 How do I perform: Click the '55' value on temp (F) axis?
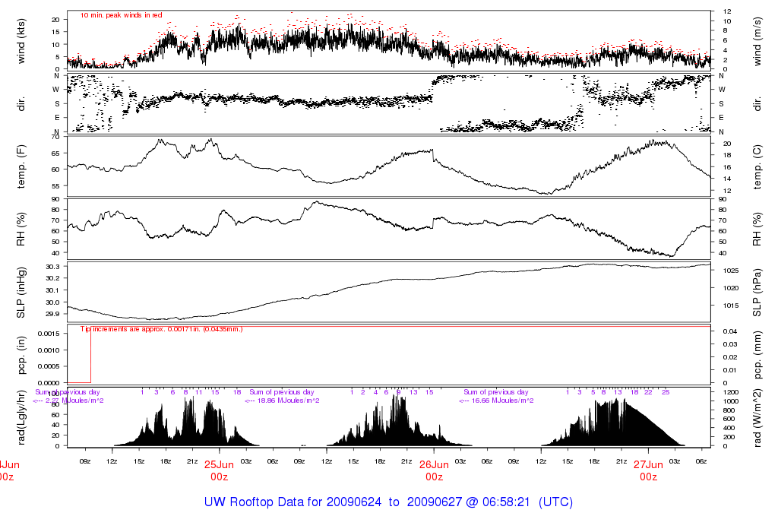[x=55, y=186]
